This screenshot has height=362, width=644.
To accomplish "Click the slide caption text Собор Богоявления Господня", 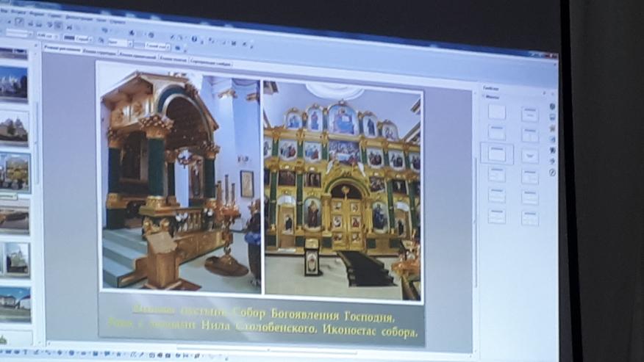I will pos(313,316).
